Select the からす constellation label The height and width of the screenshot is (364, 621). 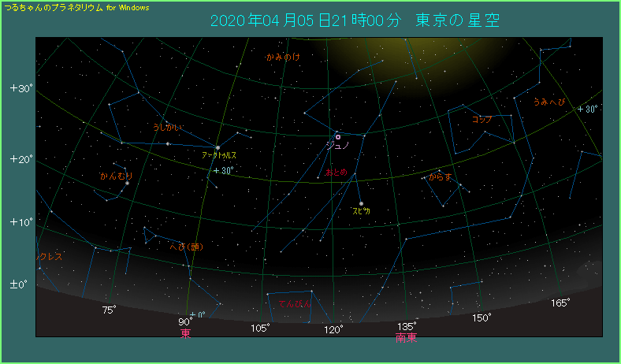pyautogui.click(x=440, y=177)
